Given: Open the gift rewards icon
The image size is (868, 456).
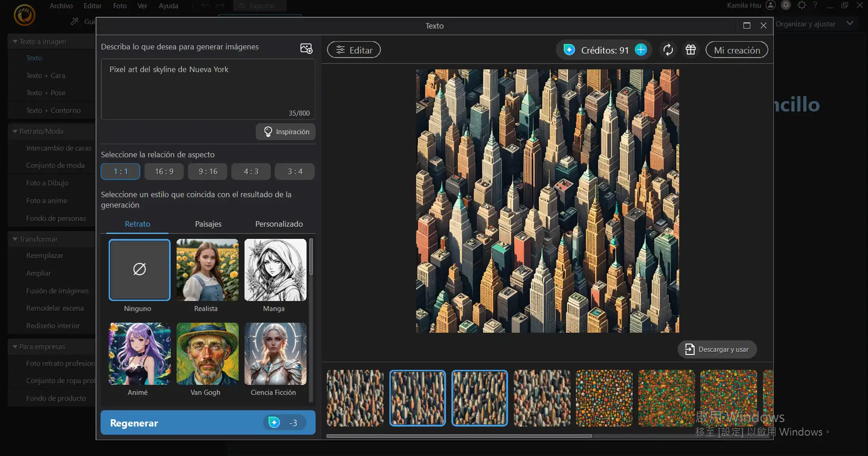Looking at the screenshot, I should pos(691,50).
